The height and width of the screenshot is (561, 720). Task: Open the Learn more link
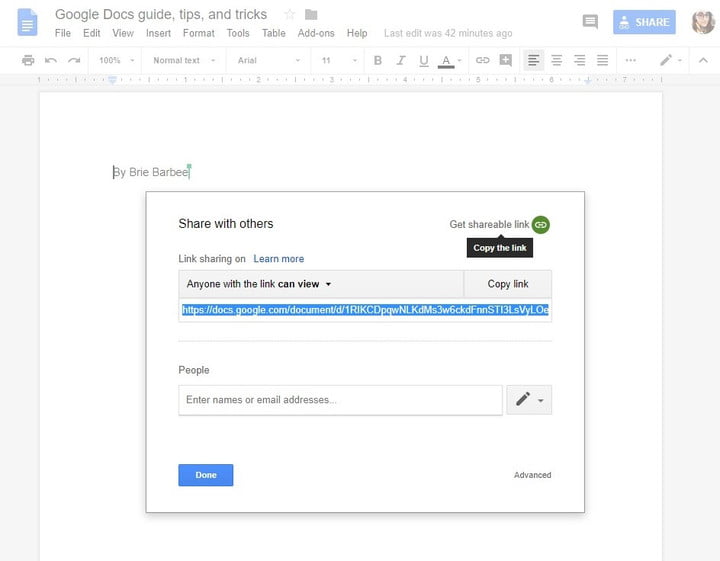pyautogui.click(x=278, y=259)
